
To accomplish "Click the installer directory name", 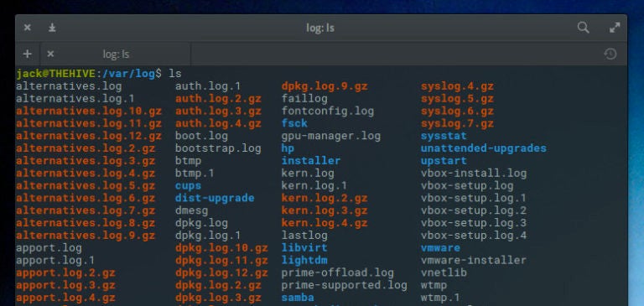I will tap(311, 161).
